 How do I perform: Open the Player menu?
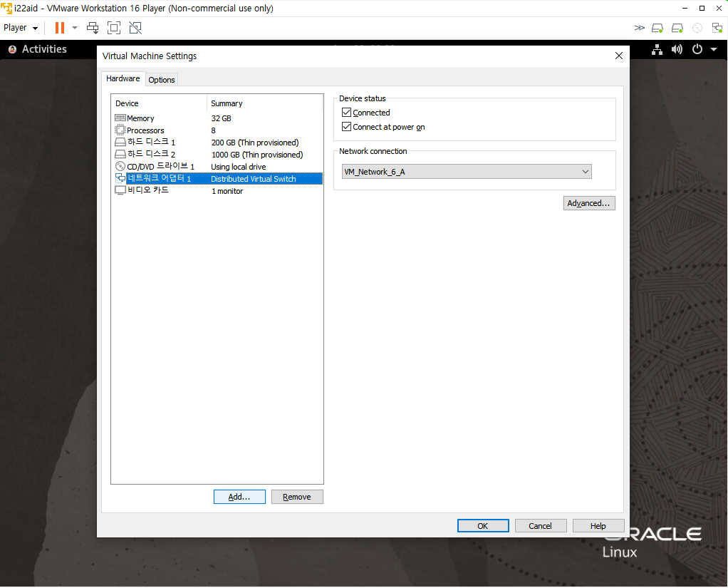point(21,28)
